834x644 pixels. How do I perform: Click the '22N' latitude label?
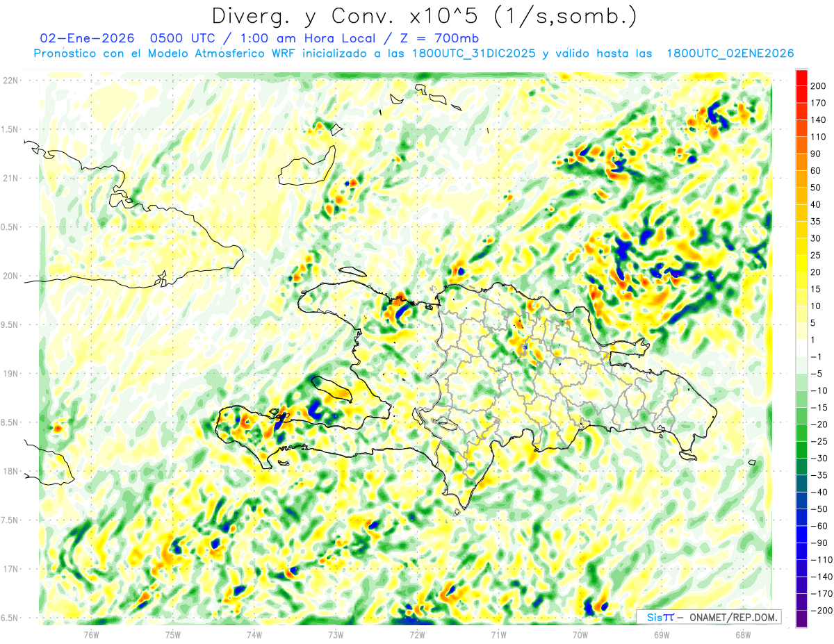click(11, 81)
